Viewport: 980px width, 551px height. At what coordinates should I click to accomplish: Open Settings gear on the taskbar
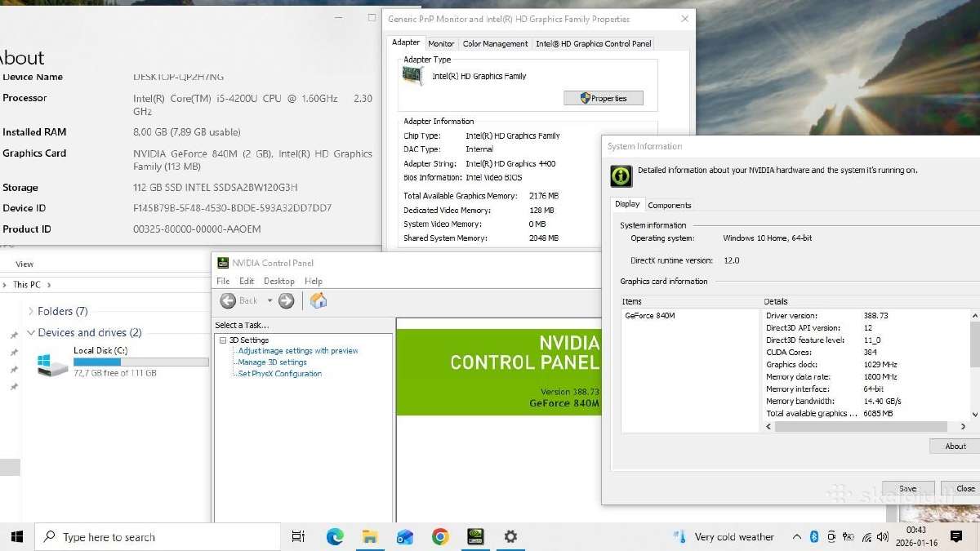[x=510, y=536]
